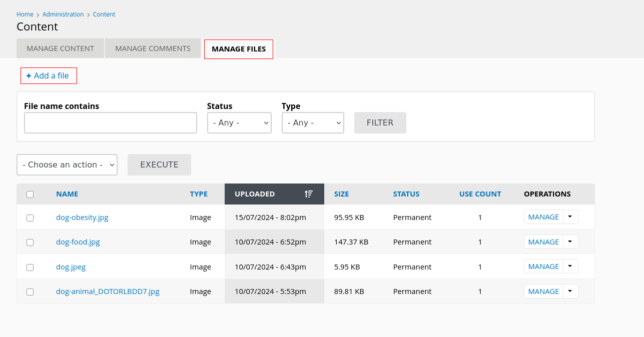Expand operations arrow for dog-animal_DOTORLBDD7.jpg
This screenshot has height=337, width=644.
(x=570, y=291)
